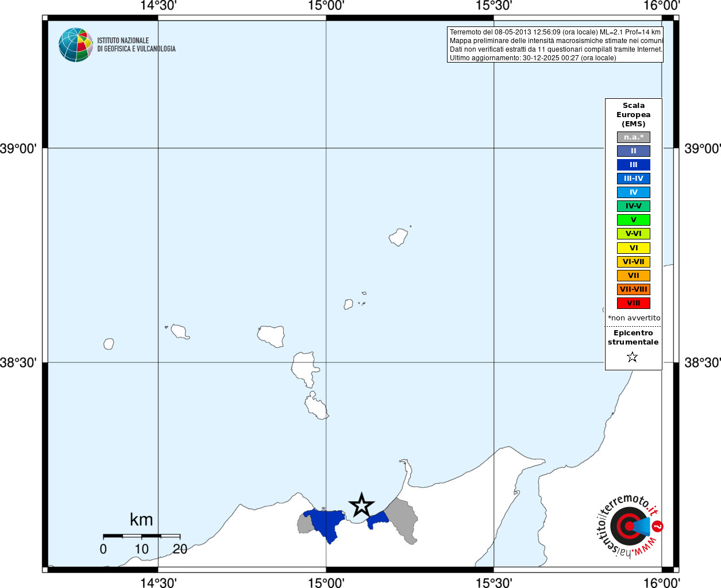Click the westernmost small island
The width and height of the screenshot is (721, 588).
(109, 344)
